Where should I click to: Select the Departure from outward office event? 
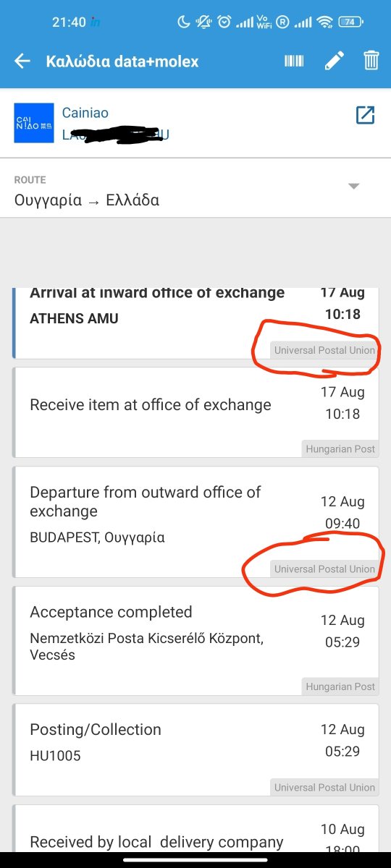tap(195, 522)
